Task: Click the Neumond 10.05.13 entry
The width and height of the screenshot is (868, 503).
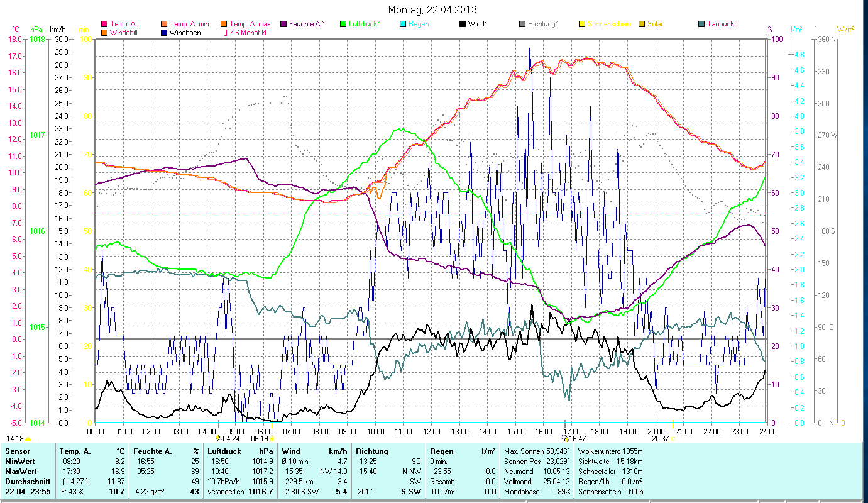Action: [x=537, y=472]
